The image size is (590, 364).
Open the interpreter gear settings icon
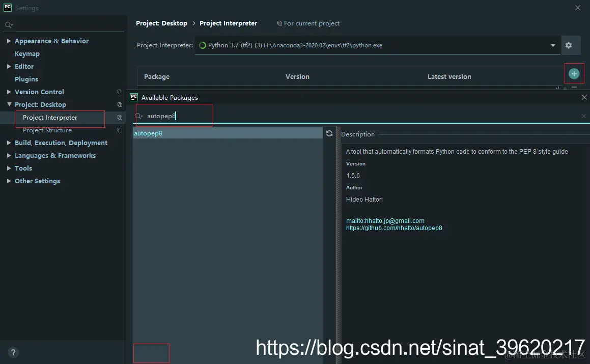click(569, 45)
